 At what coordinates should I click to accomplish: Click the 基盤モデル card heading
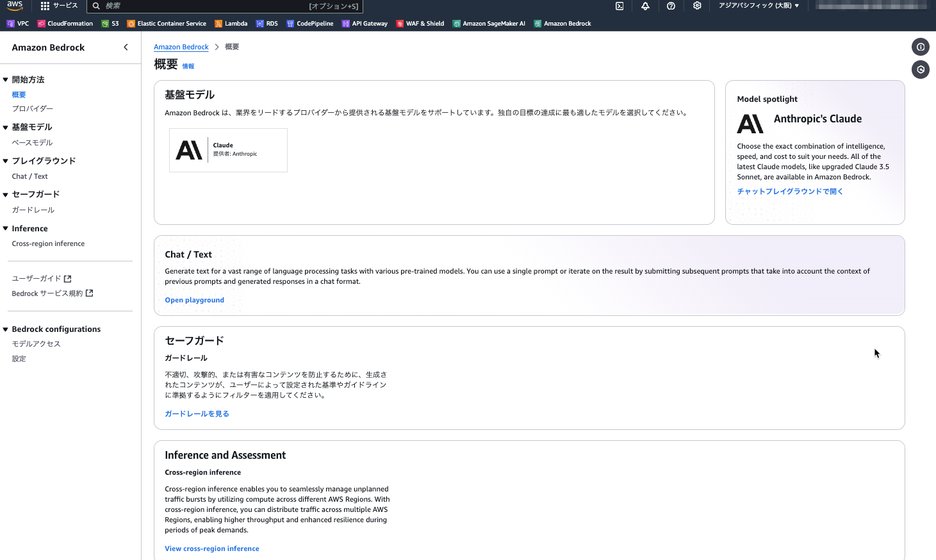190,95
